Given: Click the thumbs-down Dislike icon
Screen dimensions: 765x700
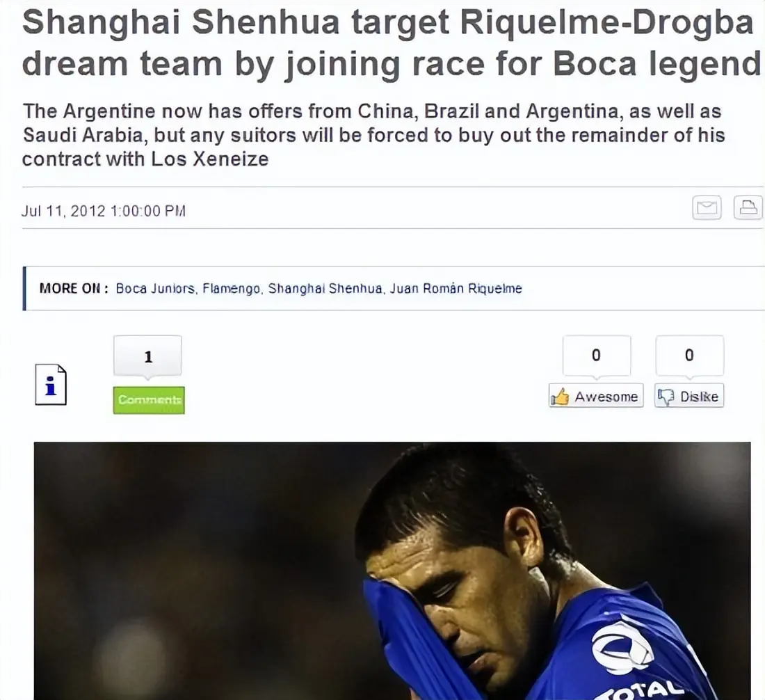Looking at the screenshot, I should point(666,397).
